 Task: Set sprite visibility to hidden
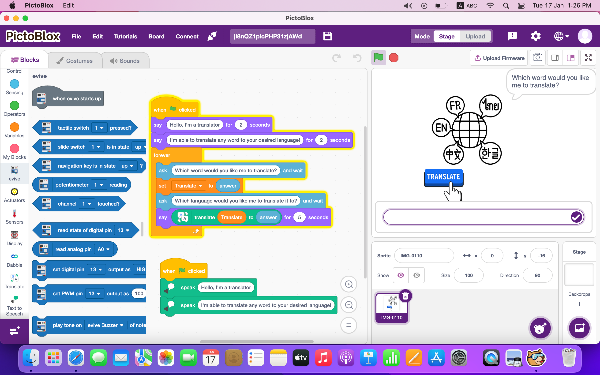click(x=417, y=275)
